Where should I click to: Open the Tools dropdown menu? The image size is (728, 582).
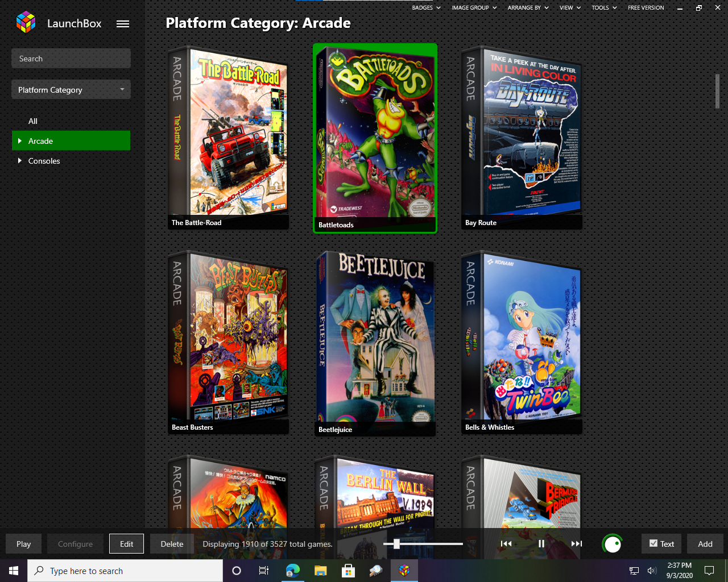click(604, 8)
